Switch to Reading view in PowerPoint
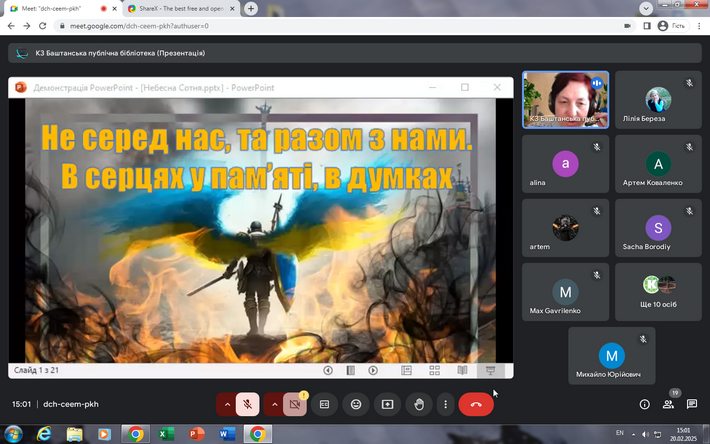Screen dimensions: 710x444 462,370
